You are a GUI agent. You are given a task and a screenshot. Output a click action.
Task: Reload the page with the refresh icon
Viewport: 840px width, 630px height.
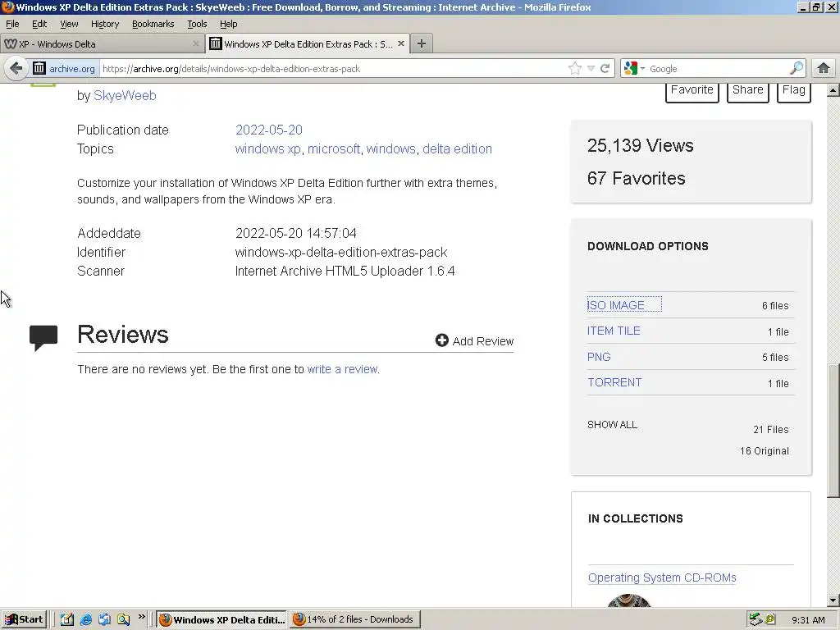605,69
